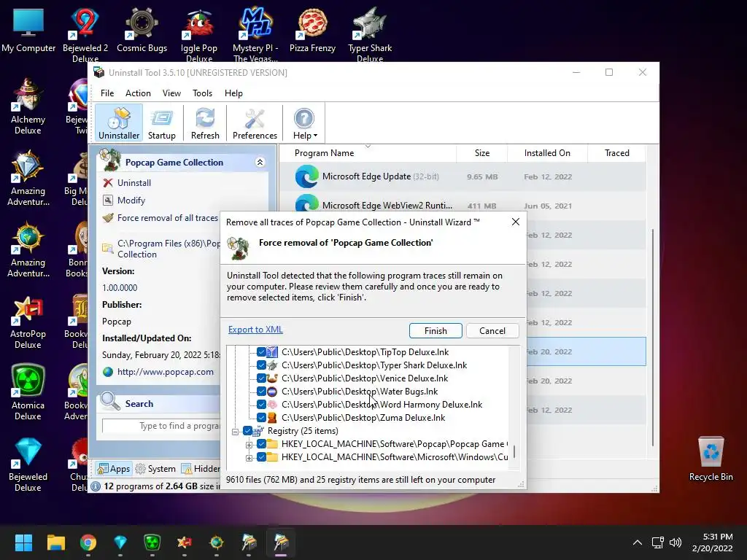Switch to the Apps tab
Viewport: 747px width, 560px height.
click(113, 469)
